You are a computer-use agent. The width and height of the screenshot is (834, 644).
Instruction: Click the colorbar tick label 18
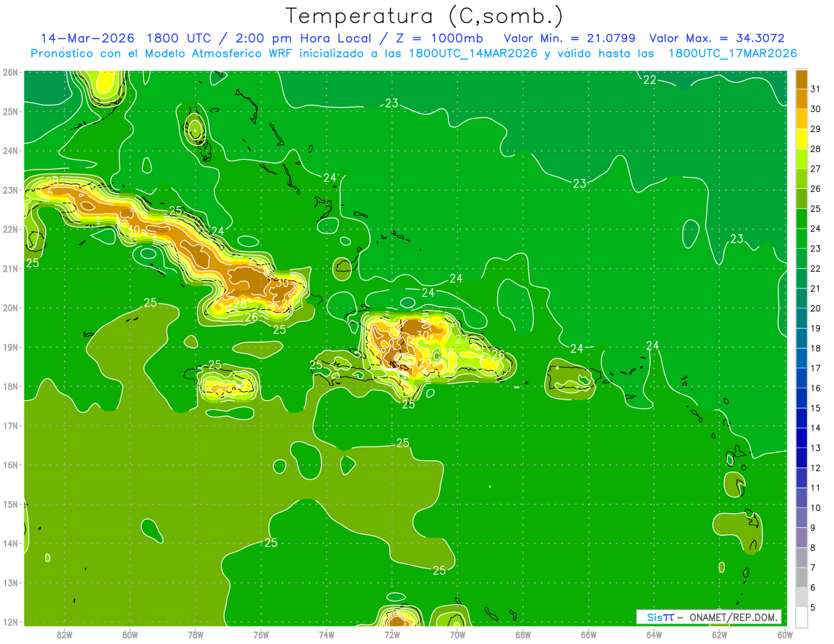(x=815, y=348)
